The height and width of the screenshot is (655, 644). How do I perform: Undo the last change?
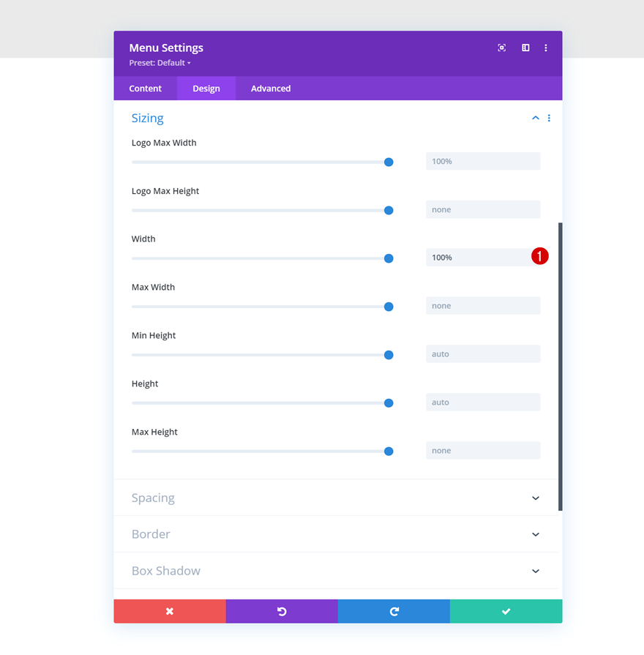coord(282,611)
